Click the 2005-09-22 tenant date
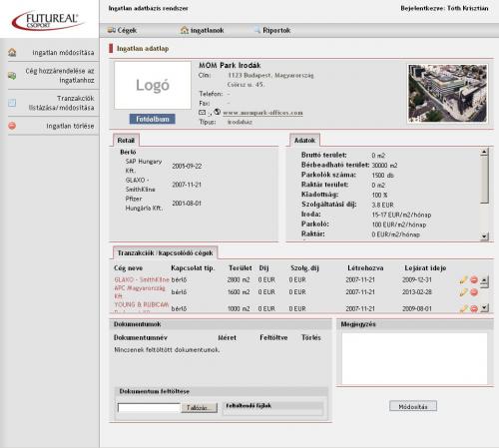 (x=187, y=166)
